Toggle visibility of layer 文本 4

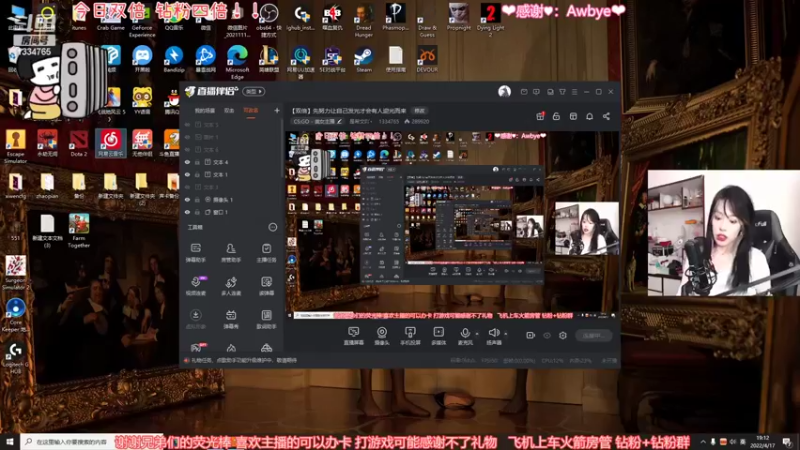point(187,162)
